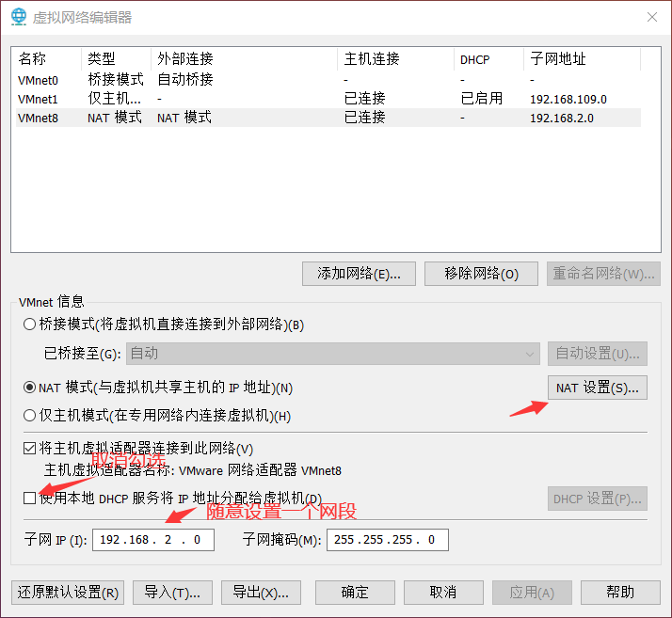Select the VMnet0 row
672x618 pixels.
pos(328,80)
